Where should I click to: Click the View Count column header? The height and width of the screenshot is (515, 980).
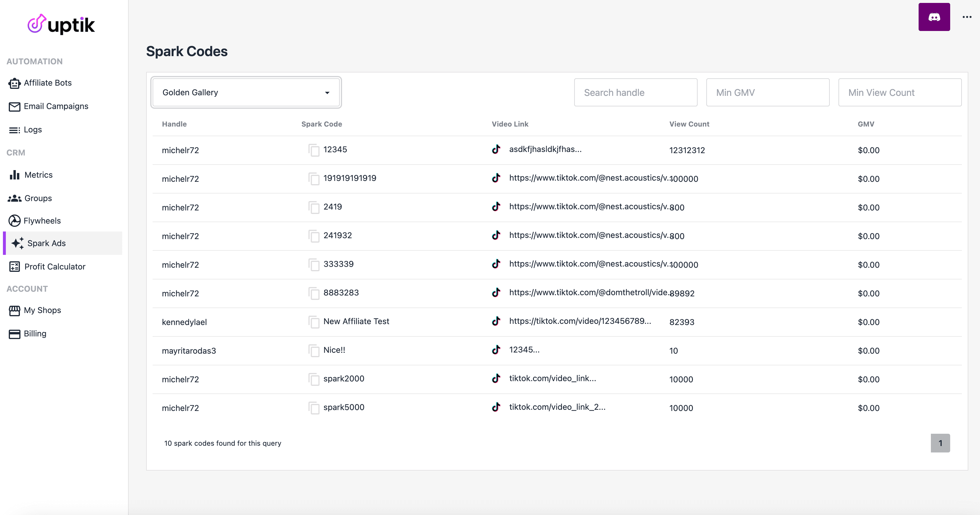coord(689,124)
